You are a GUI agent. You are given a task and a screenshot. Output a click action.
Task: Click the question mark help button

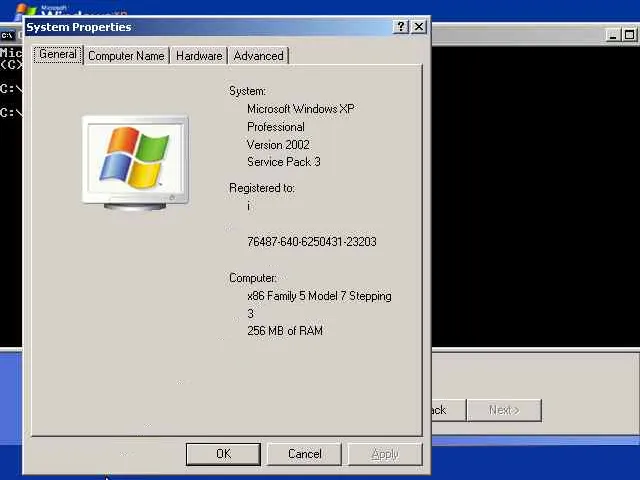tap(401, 27)
